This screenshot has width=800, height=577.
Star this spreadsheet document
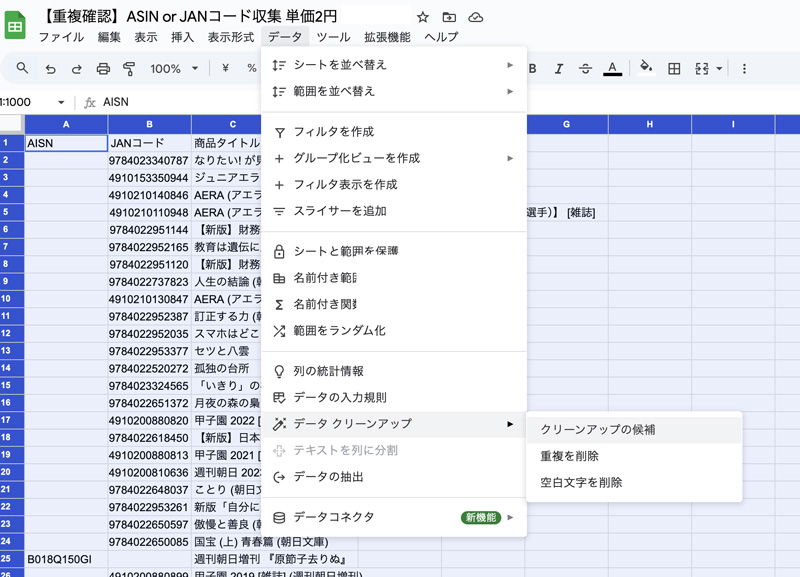click(423, 17)
